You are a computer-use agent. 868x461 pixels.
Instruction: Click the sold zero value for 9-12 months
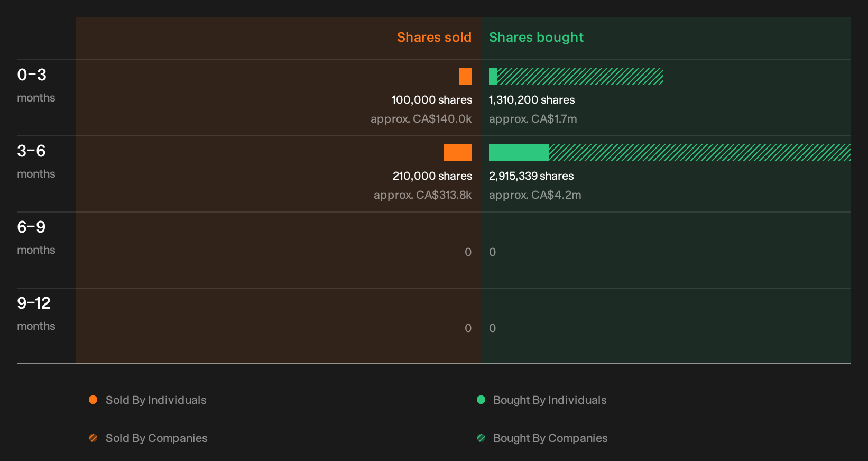click(468, 328)
